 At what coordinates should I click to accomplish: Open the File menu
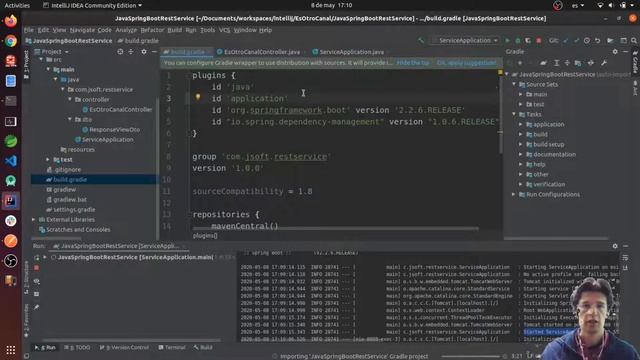[x=29, y=30]
